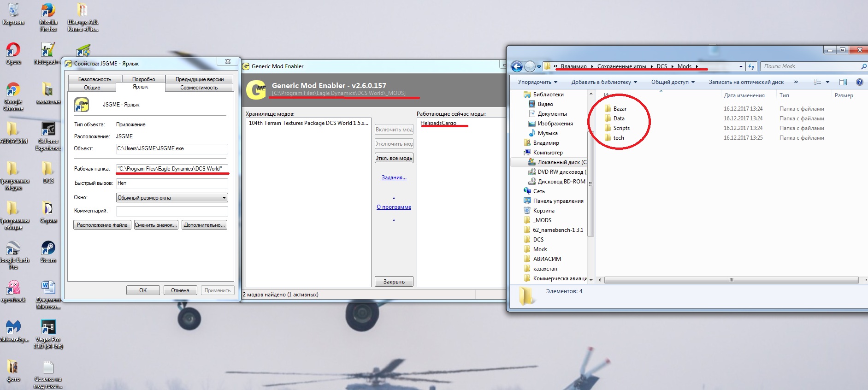Click Закрыть in Generic Mod Enabler

pos(394,282)
